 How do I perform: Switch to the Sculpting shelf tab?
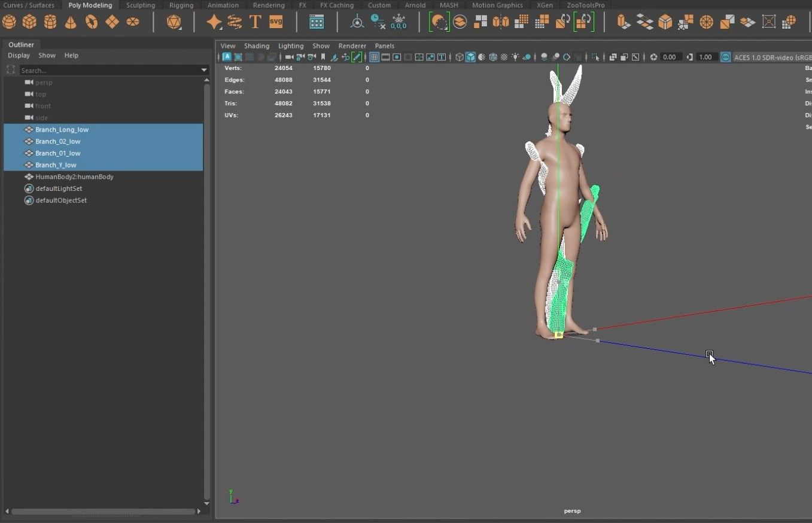tap(141, 5)
